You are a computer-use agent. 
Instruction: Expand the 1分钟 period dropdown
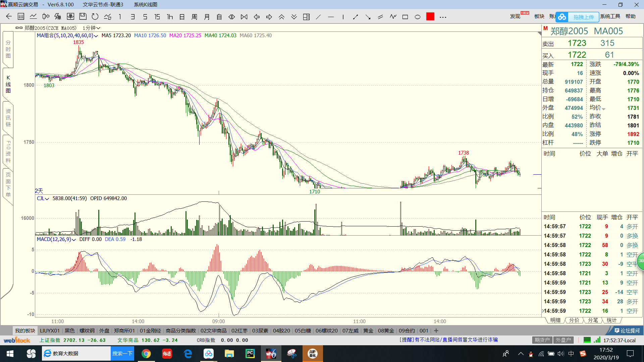[92, 28]
